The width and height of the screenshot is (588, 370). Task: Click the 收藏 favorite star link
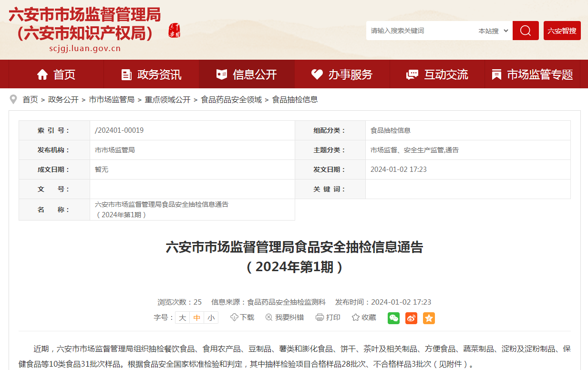364,317
